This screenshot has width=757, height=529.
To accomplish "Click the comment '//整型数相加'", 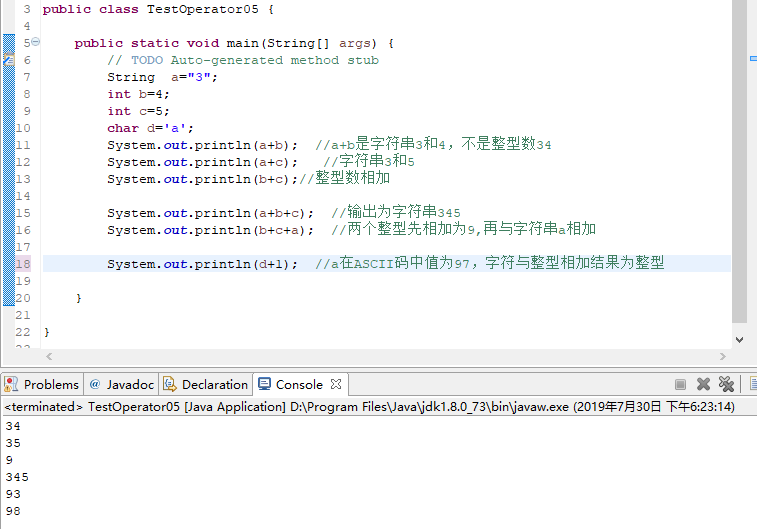I will click(344, 178).
